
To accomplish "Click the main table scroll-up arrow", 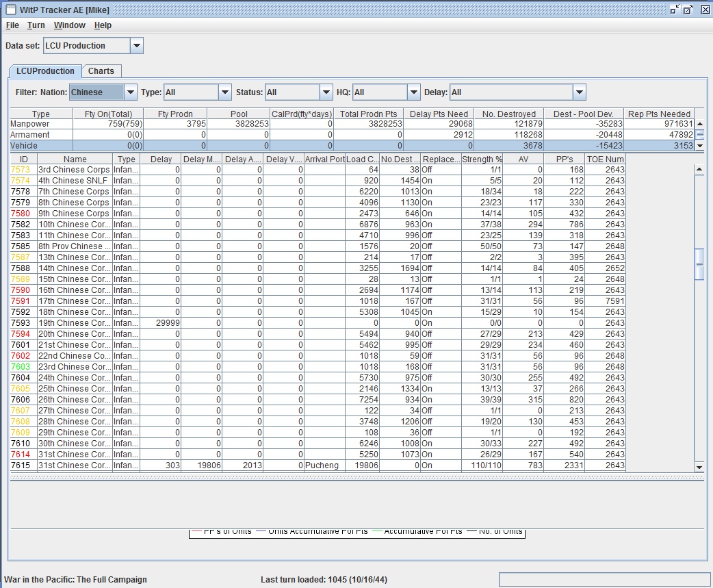I will click(x=699, y=170).
